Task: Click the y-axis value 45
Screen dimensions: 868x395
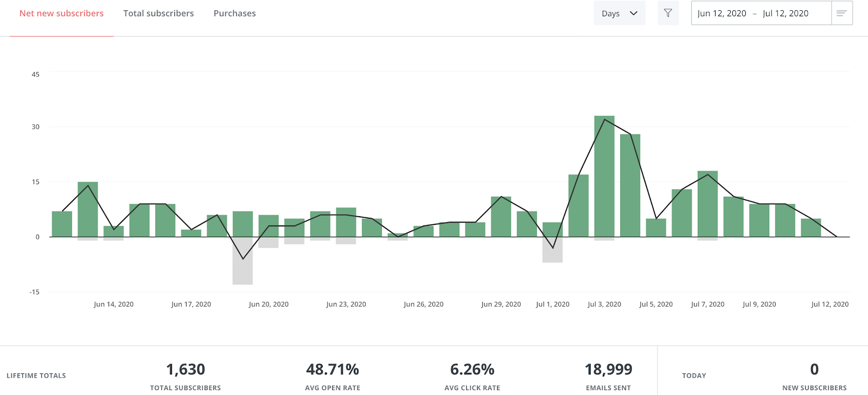Action: (35, 75)
